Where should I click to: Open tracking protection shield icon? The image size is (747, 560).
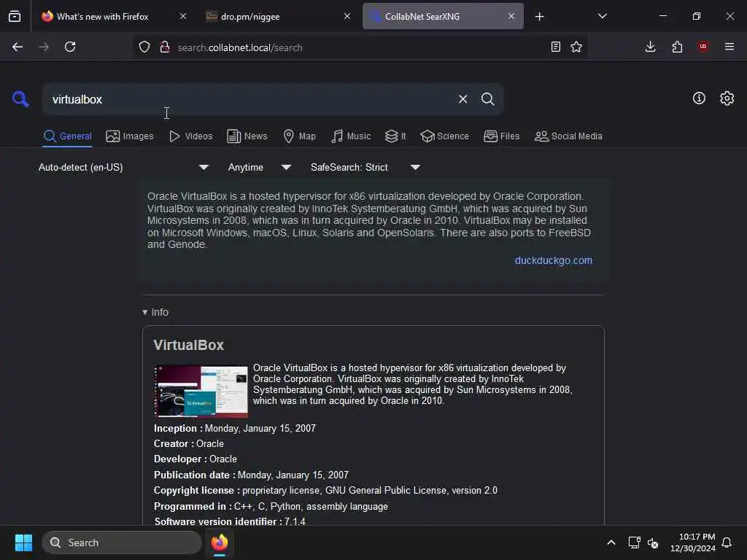(144, 47)
